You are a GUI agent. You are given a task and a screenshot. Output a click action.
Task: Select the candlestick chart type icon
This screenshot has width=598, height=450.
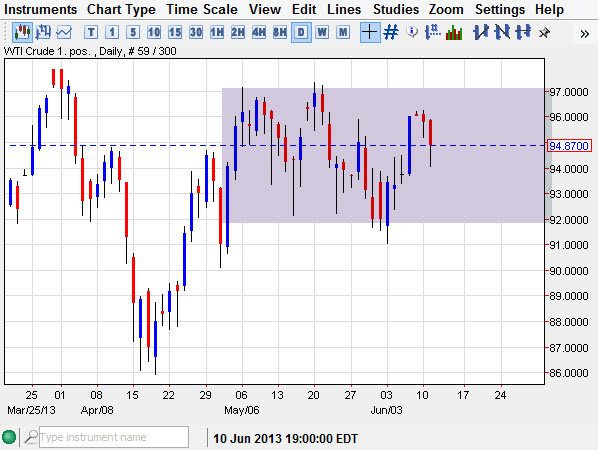22,32
